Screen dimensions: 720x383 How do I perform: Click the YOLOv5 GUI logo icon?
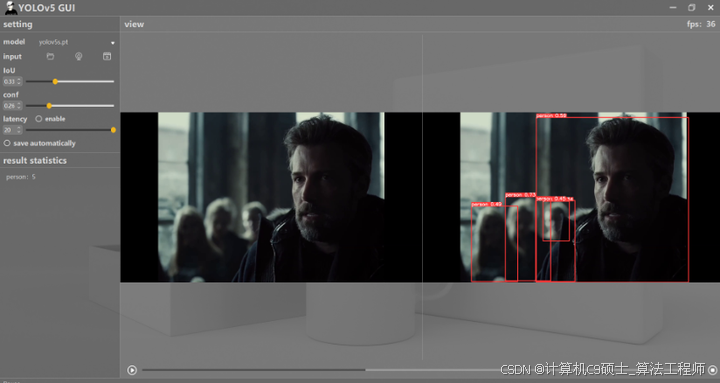(10, 7)
